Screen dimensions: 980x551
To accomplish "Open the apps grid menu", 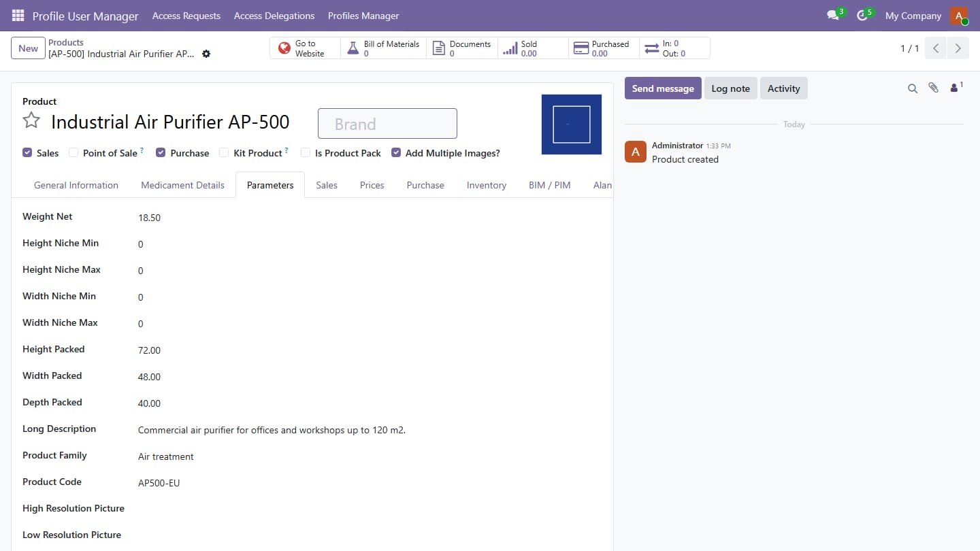I will pos(18,16).
